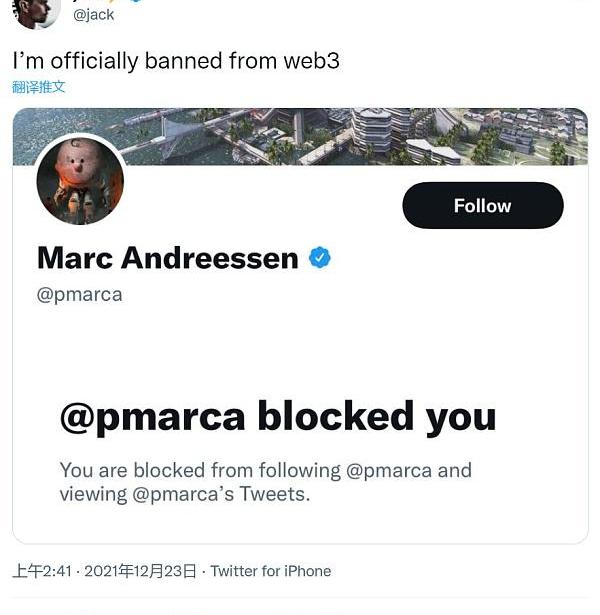Click "You are blocked from" description line
The image size is (600, 615).
pyautogui.click(x=265, y=470)
